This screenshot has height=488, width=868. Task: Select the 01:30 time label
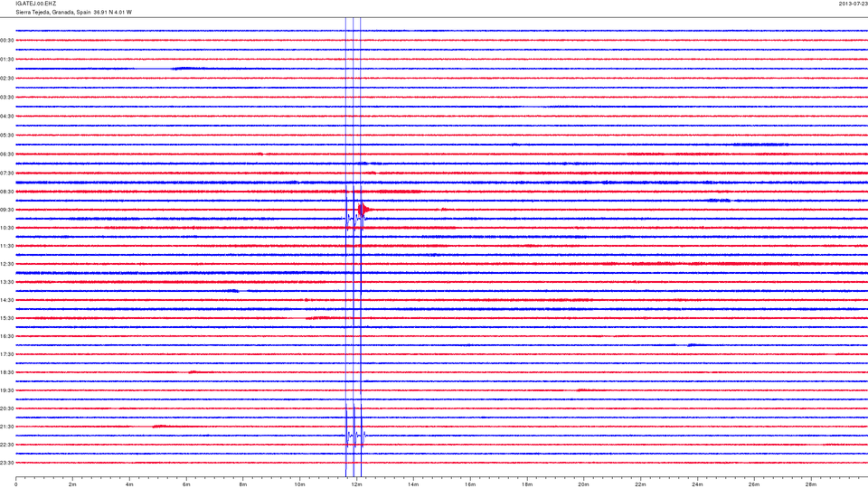click(7, 60)
